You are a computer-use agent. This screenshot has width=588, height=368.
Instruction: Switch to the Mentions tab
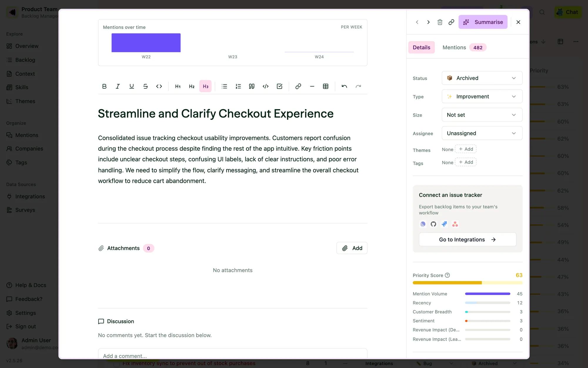point(464,47)
